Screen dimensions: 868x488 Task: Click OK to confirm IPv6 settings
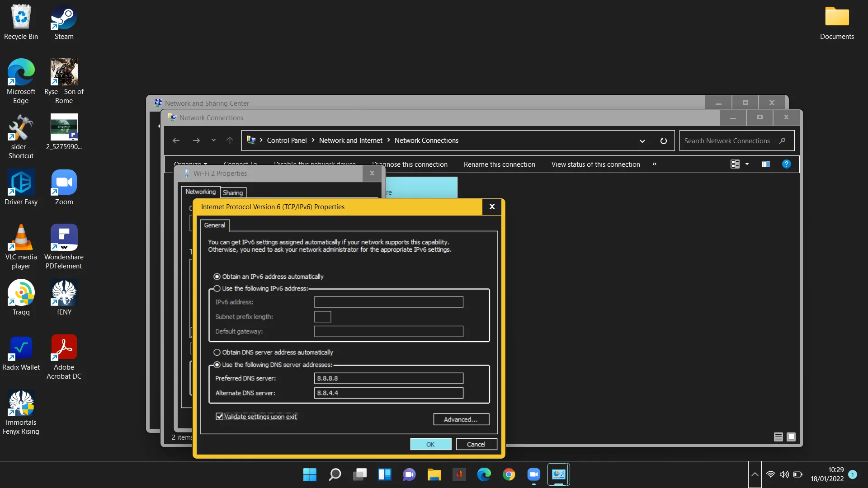[x=430, y=444]
